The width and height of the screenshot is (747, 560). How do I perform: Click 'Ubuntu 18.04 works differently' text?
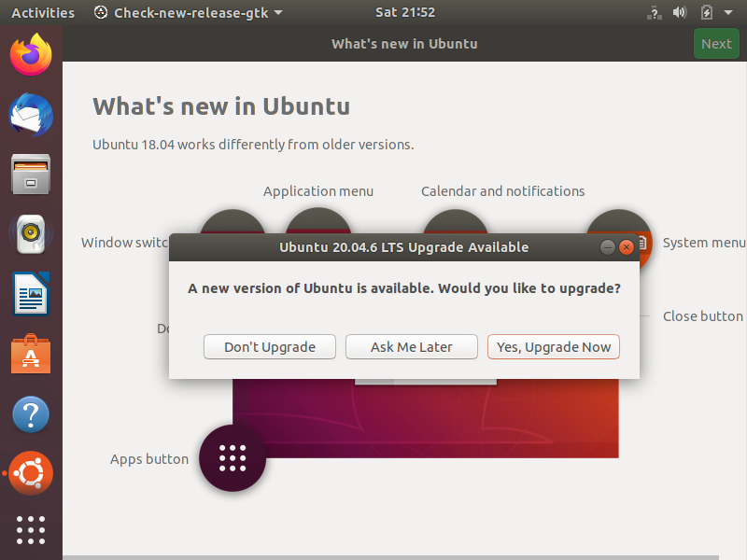253,145
